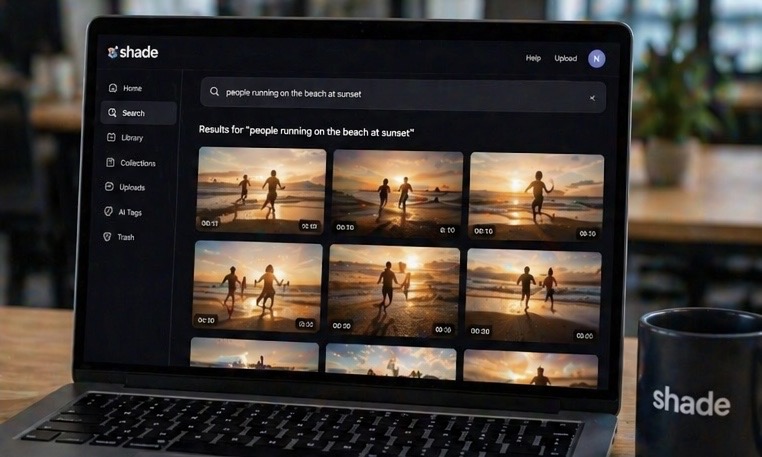The height and width of the screenshot is (457, 762).
Task: Open the Library sidebar icon
Action: 111,137
